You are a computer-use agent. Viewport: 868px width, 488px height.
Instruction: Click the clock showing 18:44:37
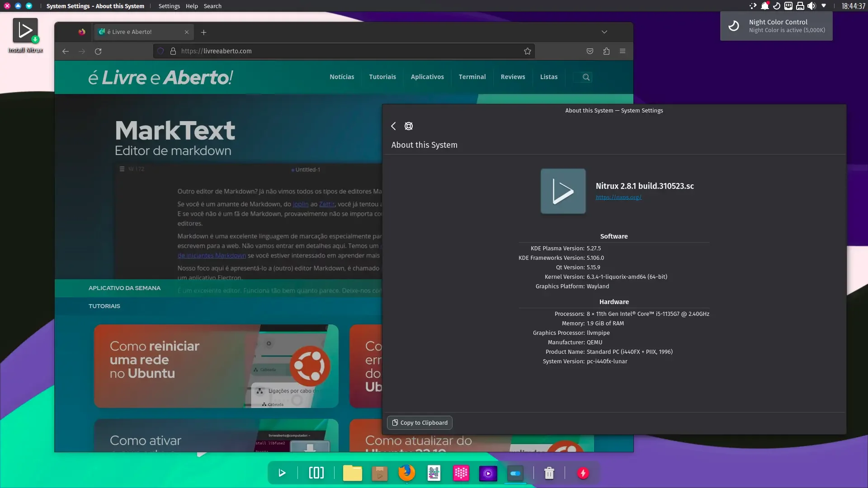853,6
